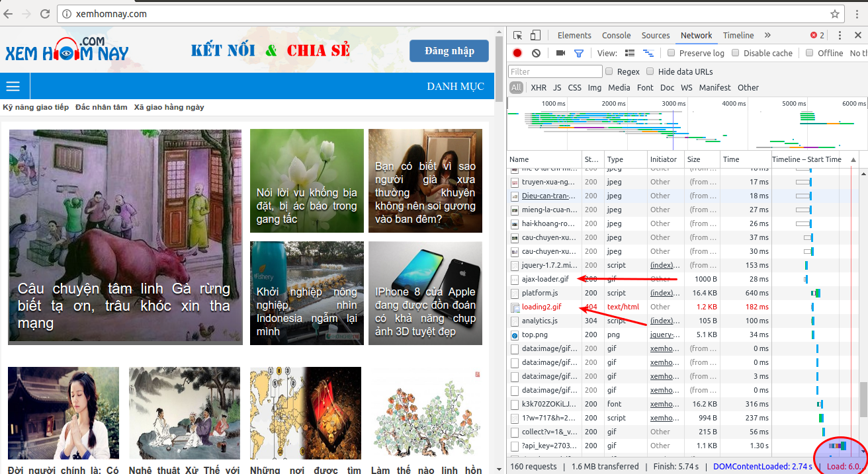Filter requests by CSS type
This screenshot has height=474, width=868.
coord(574,87)
